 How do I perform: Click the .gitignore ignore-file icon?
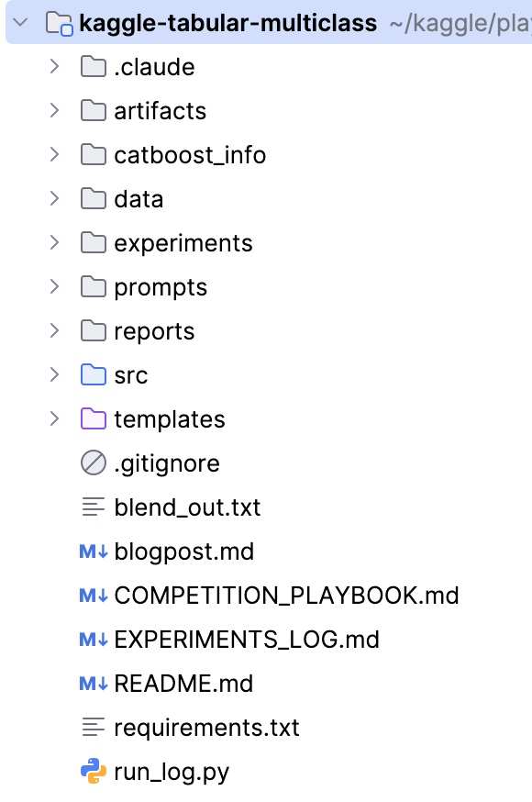click(94, 462)
